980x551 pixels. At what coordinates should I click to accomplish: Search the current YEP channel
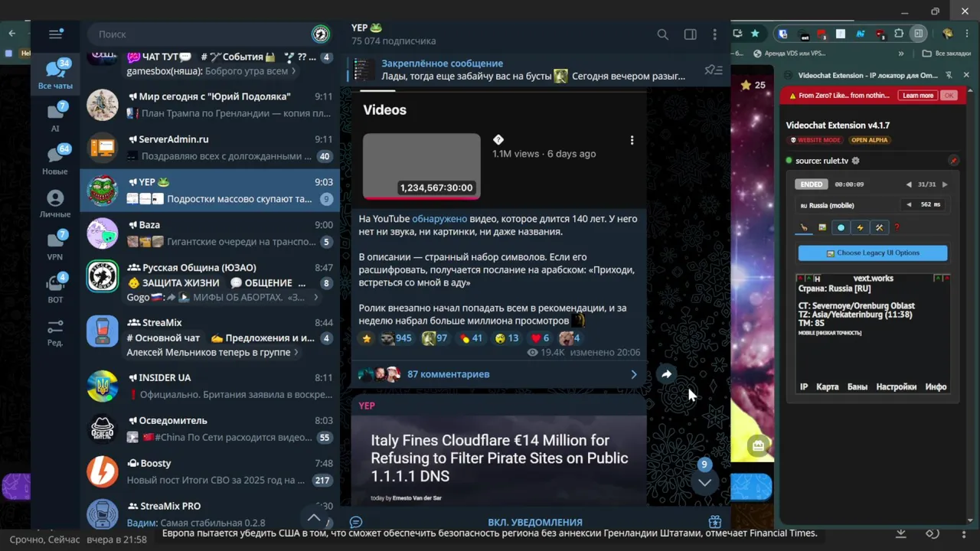click(663, 34)
